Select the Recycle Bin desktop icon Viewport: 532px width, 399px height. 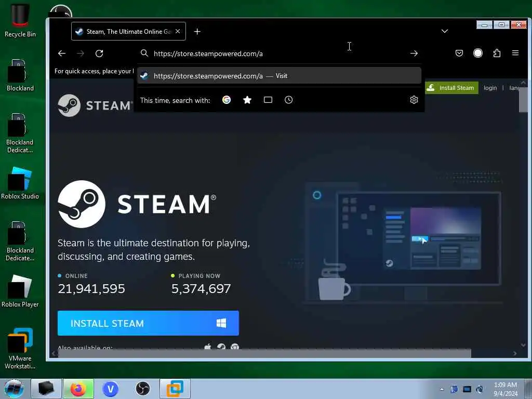click(20, 20)
